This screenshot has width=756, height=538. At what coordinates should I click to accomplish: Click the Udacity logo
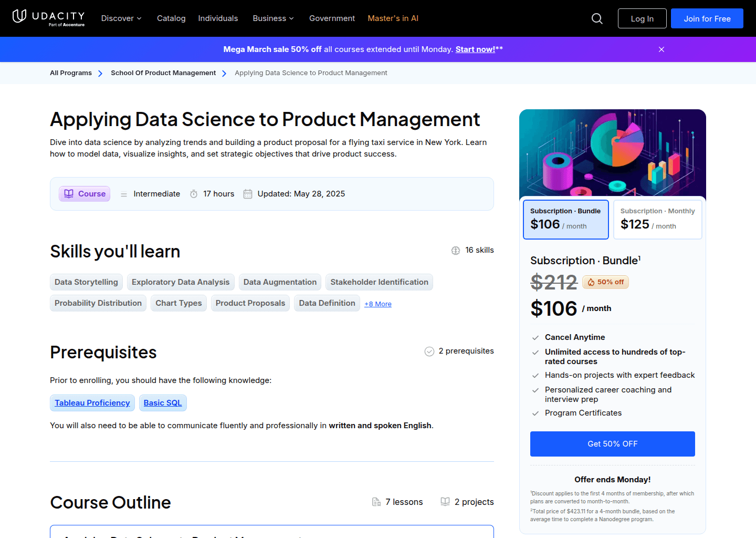click(48, 18)
